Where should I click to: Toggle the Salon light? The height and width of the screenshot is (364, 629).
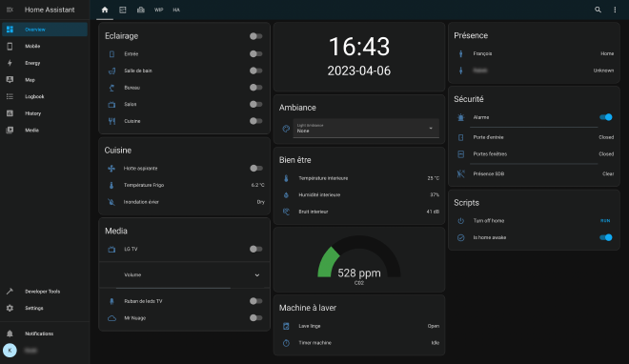256,104
